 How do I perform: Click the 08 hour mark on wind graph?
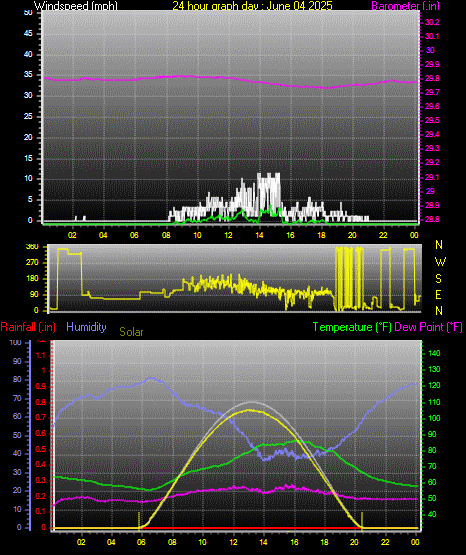(x=166, y=235)
